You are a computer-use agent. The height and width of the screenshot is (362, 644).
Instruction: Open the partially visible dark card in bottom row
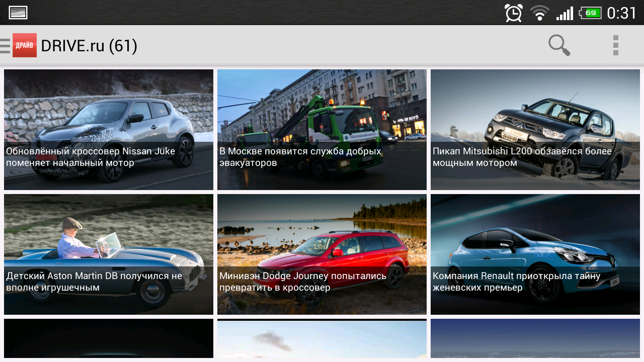tap(109, 338)
